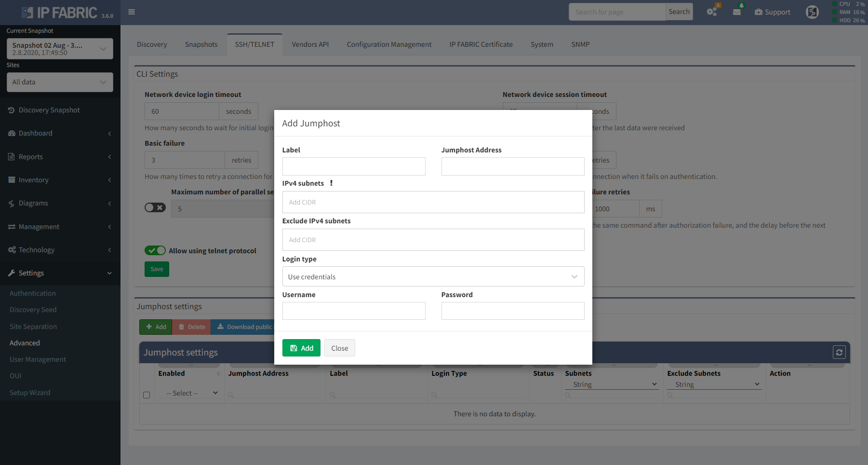Switch to the Vendors API tab
The height and width of the screenshot is (465, 868).
click(x=310, y=44)
